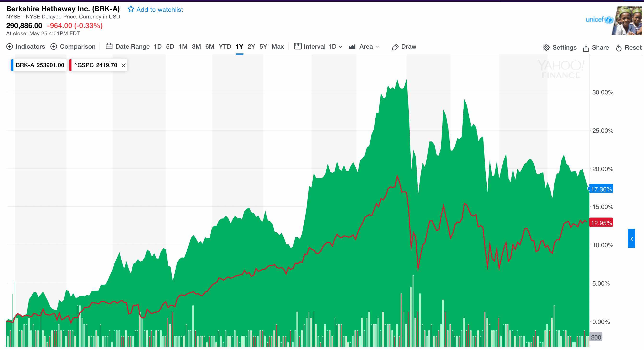Image resolution: width=644 pixels, height=350 pixels.
Task: Select the ^GSPC 2419.70 legend label
Action: [95, 65]
